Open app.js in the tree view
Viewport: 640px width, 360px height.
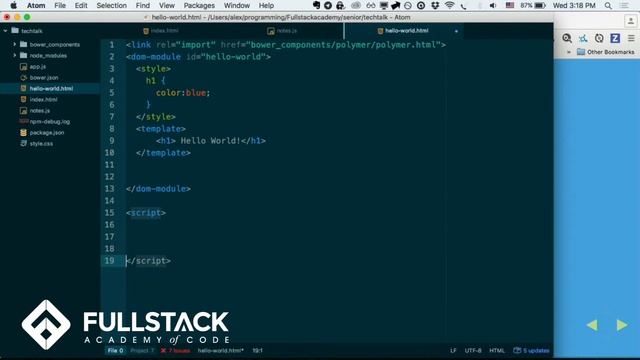(38, 67)
